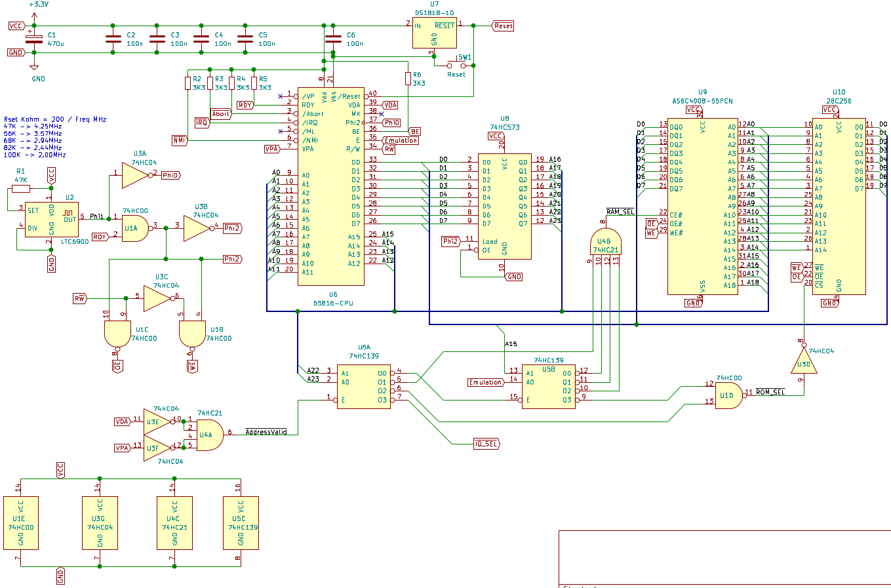Screen dimensions: 891x588
Task: Select the SW1 Reset pushbutton switch symbol
Action: [x=457, y=66]
